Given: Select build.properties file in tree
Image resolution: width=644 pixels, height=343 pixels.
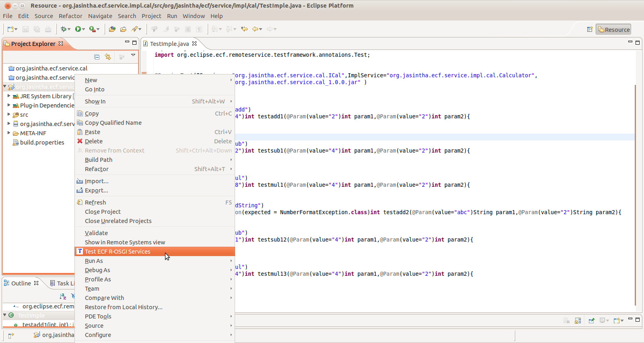Looking at the screenshot, I should point(38,143).
